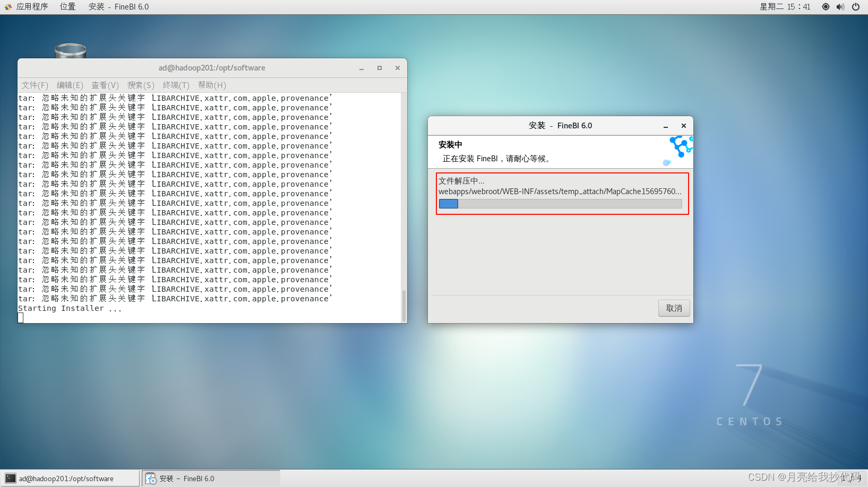Close the FineBI installer window
This screenshot has height=487, width=868.
click(684, 126)
